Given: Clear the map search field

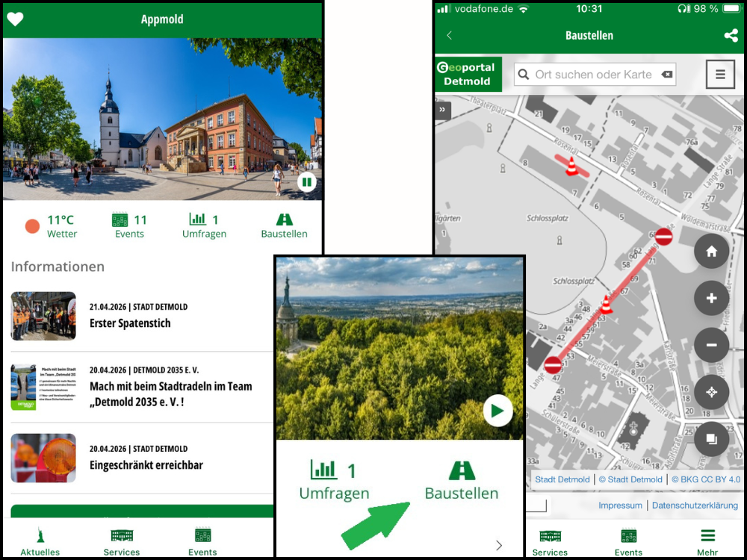Looking at the screenshot, I should (x=667, y=75).
